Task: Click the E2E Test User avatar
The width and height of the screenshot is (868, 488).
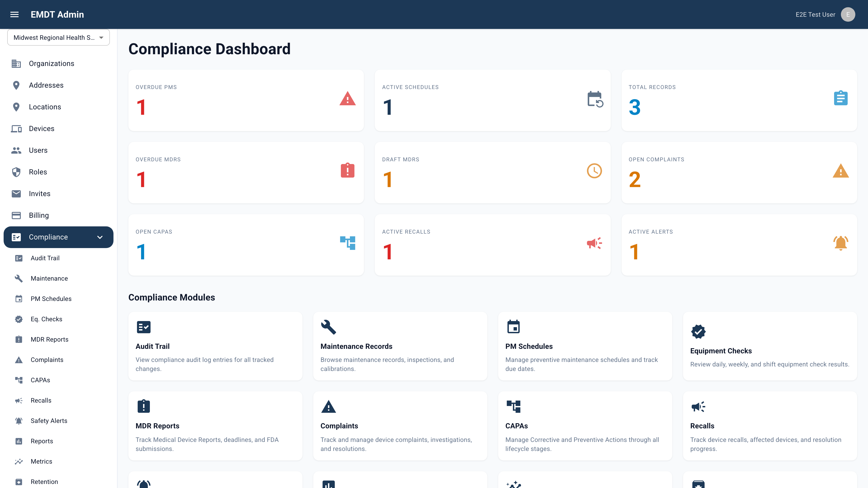Action: (848, 14)
